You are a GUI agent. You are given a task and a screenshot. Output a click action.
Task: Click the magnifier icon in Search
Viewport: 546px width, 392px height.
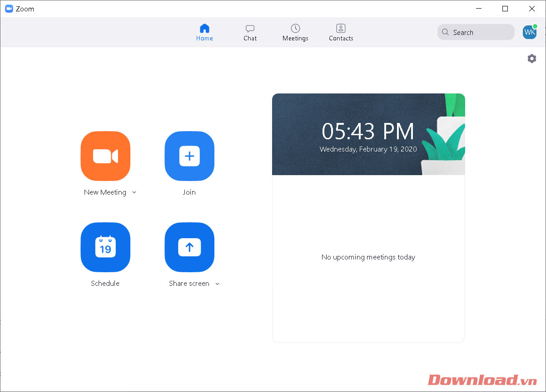coord(446,32)
